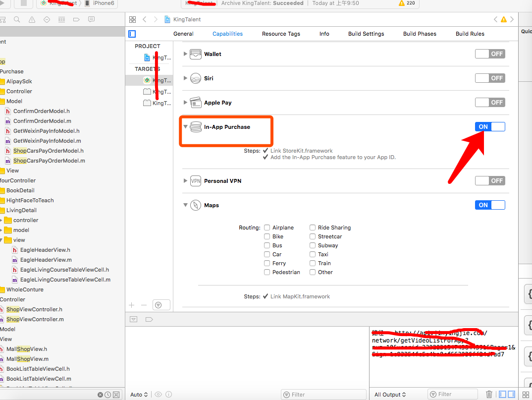The image size is (532, 400).
Task: Expand the Personal VPN section
Action: pos(185,180)
